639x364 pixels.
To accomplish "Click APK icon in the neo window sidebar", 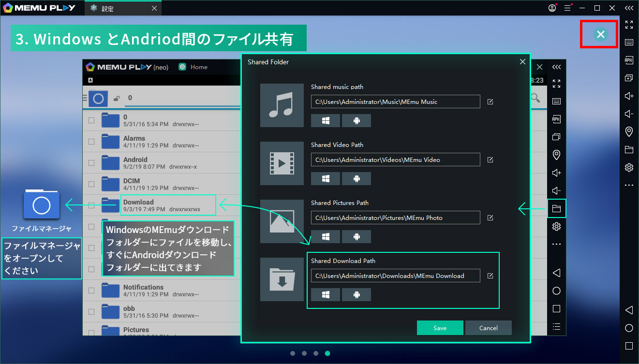I will [556, 119].
